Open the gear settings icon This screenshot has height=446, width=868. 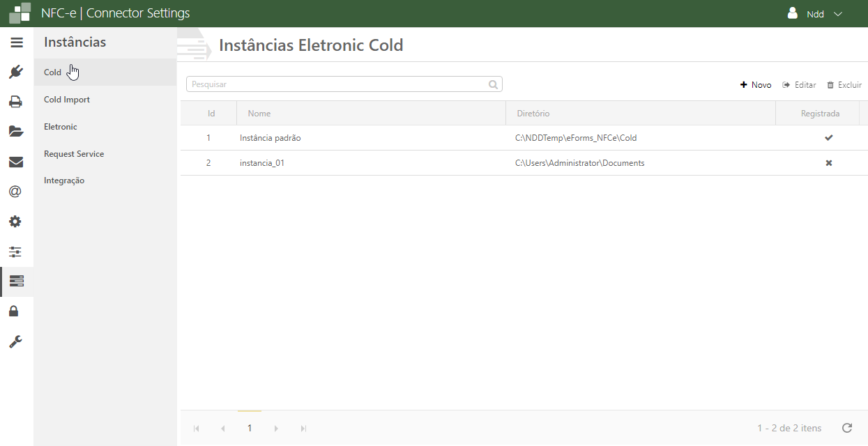point(15,222)
